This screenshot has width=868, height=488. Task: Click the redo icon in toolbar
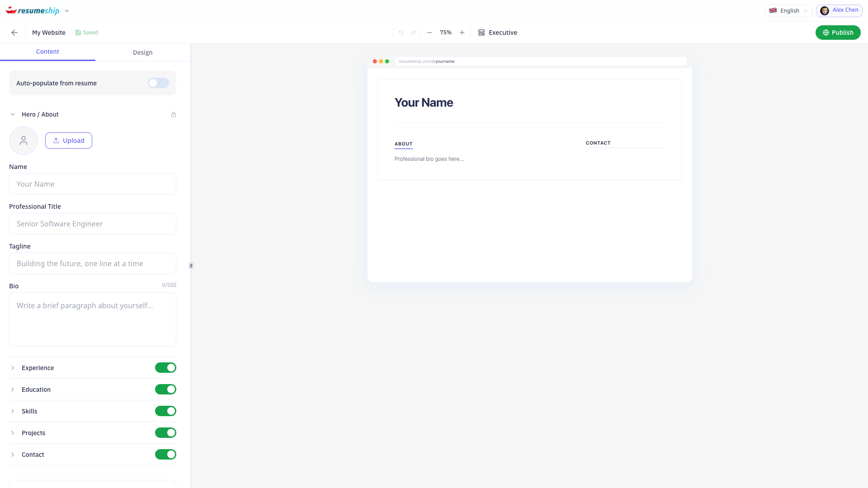point(414,33)
